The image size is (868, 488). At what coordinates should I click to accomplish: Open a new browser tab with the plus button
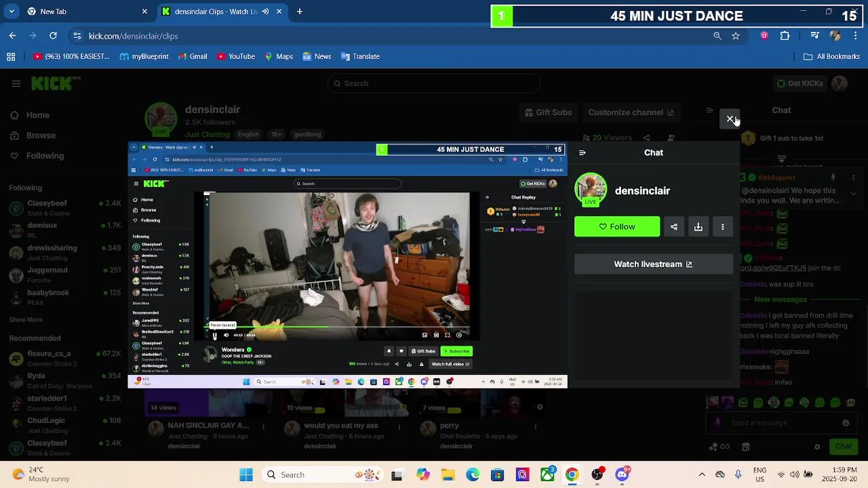300,12
